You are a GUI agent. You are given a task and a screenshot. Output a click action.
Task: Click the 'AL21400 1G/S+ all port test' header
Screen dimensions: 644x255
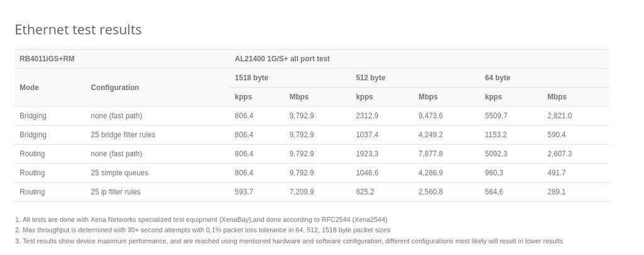[x=282, y=59]
